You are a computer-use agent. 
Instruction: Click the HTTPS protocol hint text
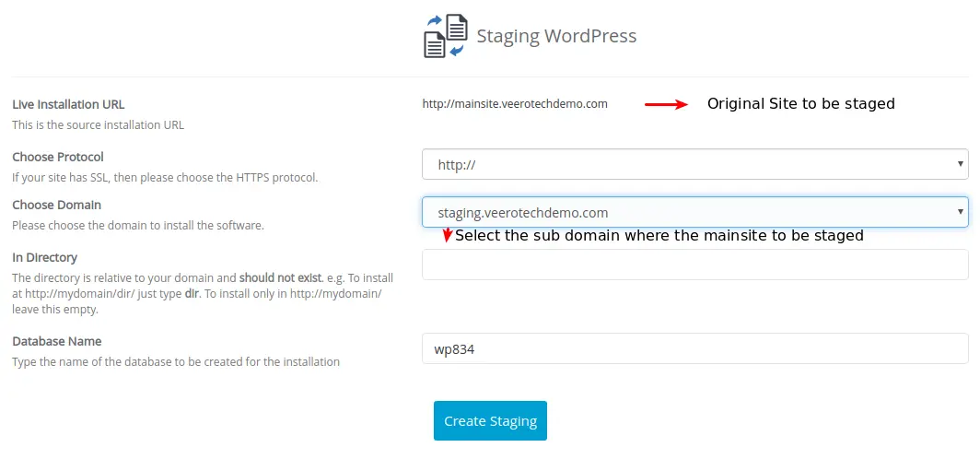[x=165, y=177]
